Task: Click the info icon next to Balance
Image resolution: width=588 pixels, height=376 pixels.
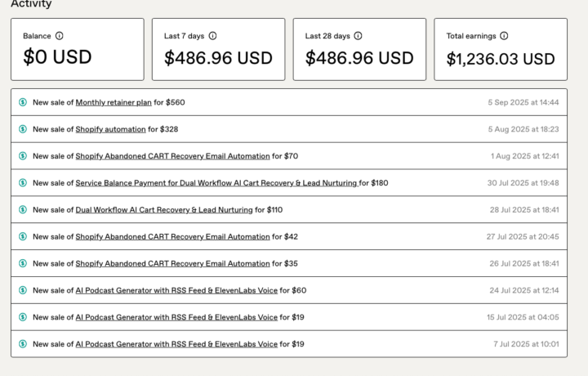Action: pos(60,36)
